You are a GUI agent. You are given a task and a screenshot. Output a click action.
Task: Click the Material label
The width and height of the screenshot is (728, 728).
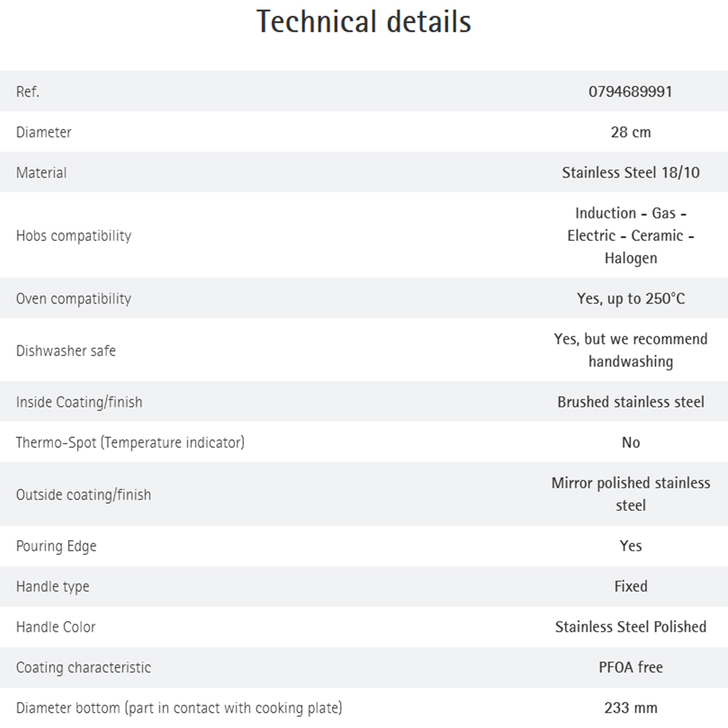tap(41, 173)
